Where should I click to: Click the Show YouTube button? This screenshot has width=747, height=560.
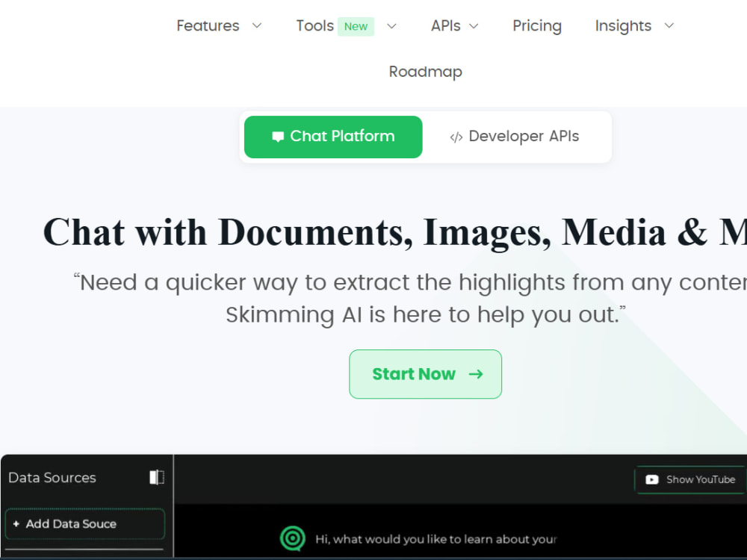tap(689, 479)
